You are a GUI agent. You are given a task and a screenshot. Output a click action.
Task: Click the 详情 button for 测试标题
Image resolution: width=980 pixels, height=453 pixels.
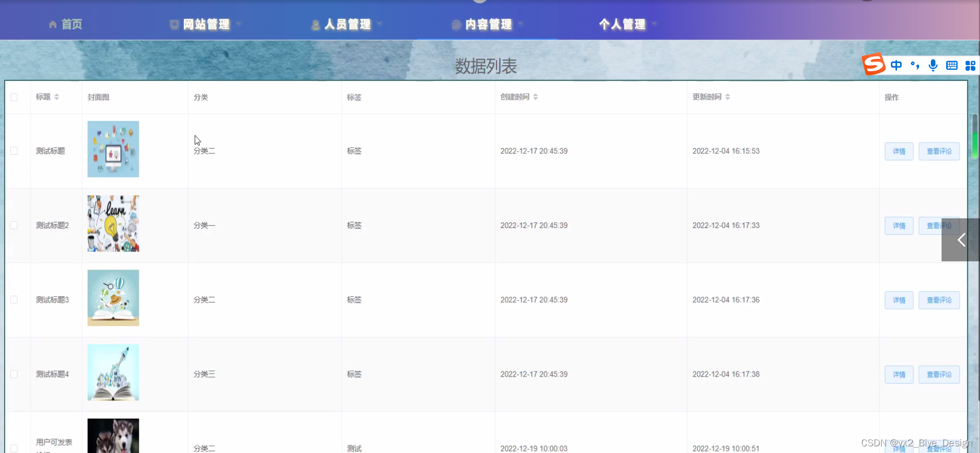[899, 151]
